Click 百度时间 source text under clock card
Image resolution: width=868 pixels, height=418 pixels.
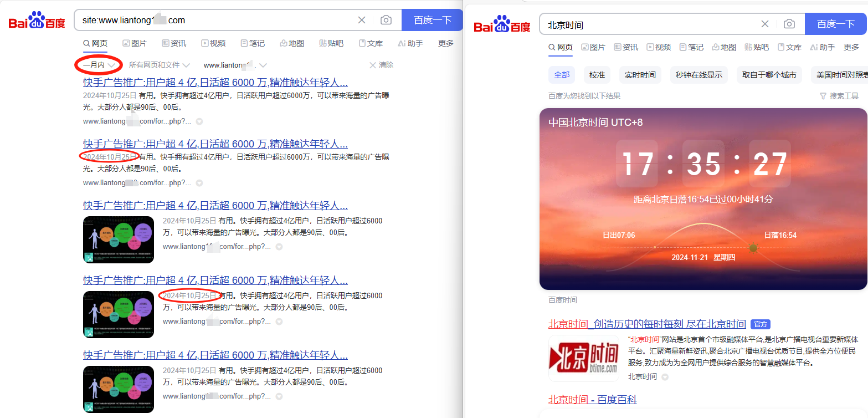click(563, 300)
